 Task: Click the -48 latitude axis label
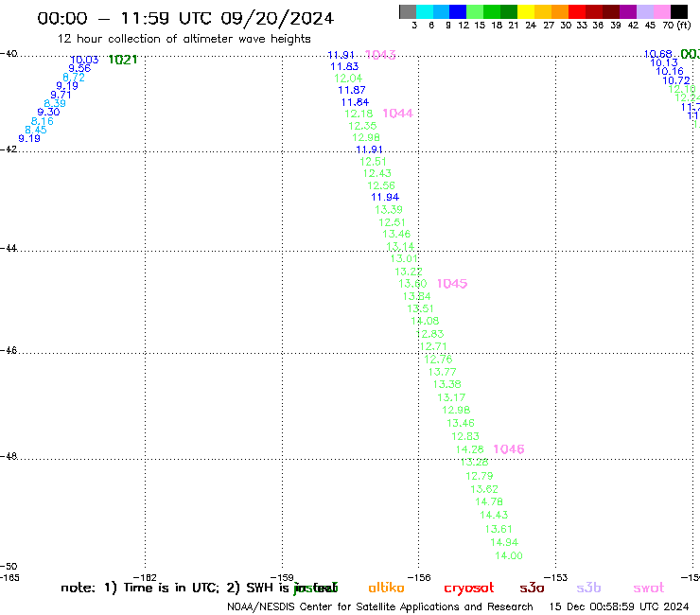click(9, 456)
